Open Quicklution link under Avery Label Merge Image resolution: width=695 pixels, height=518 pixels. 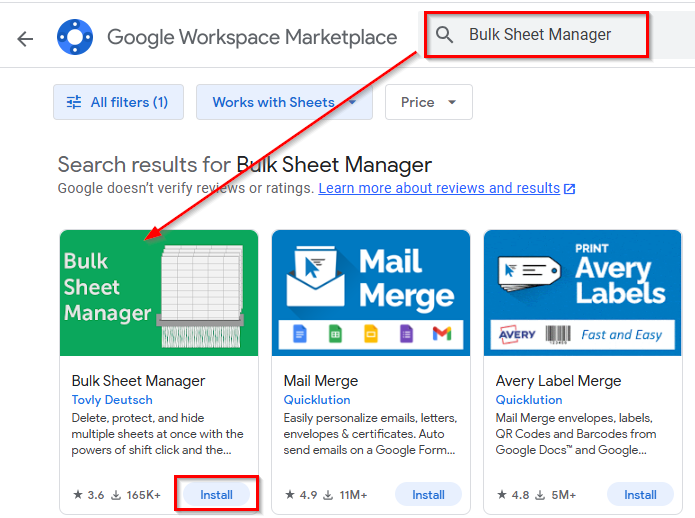coord(529,400)
